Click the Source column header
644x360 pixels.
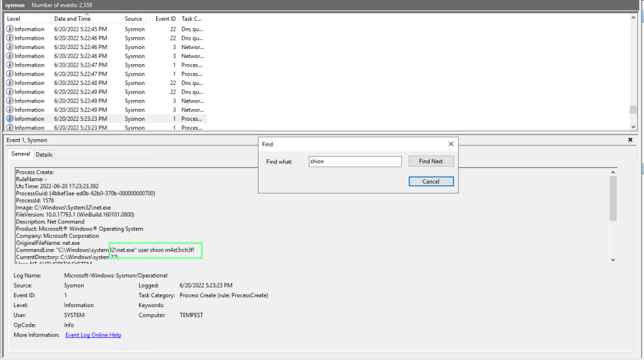(136, 19)
